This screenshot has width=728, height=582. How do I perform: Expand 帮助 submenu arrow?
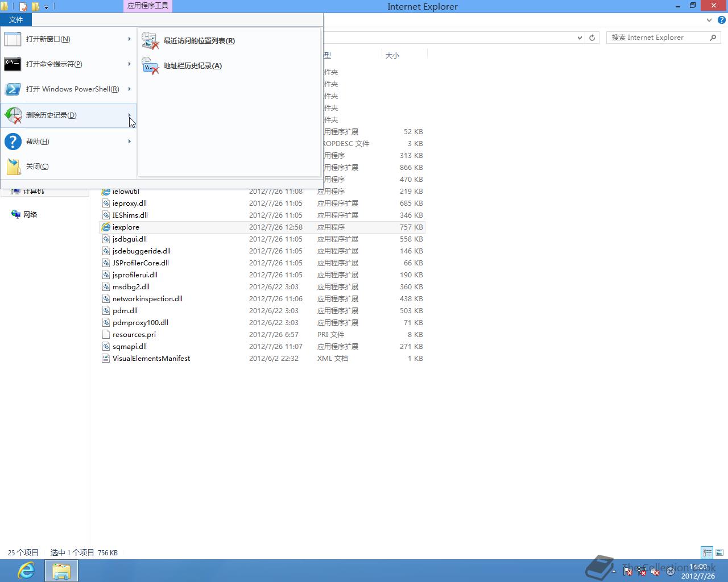tap(130, 142)
